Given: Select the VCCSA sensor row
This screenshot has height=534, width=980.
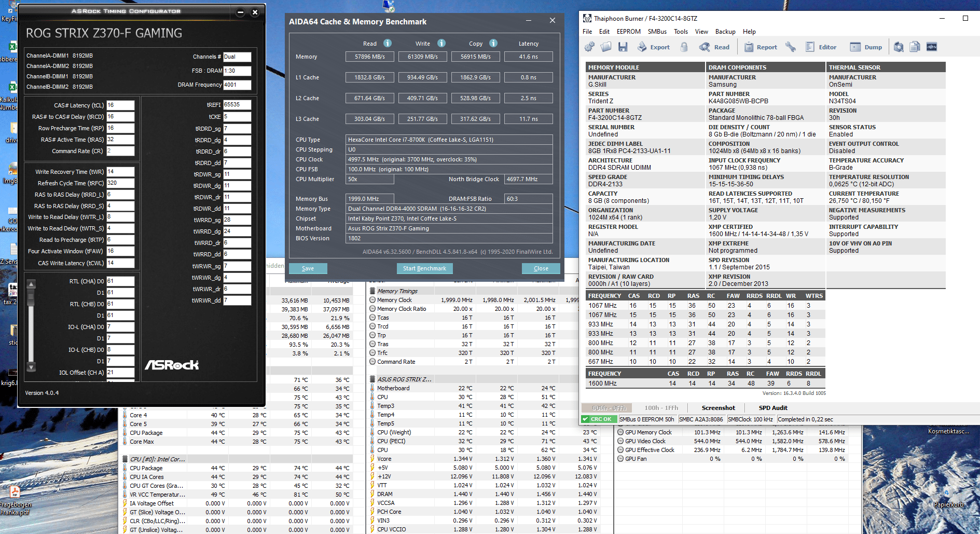Looking at the screenshot, I should point(483,503).
